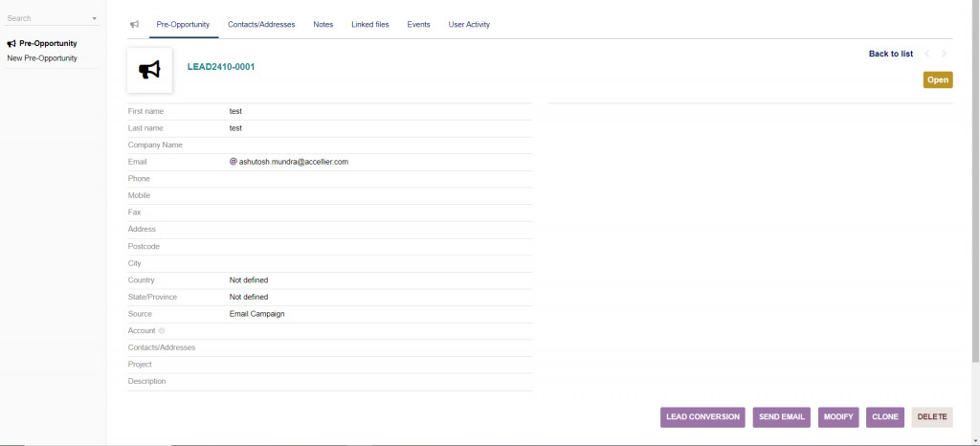Image resolution: width=980 pixels, height=446 pixels.
Task: Open Pre-Opportunity in the left sidebar
Action: (x=48, y=44)
